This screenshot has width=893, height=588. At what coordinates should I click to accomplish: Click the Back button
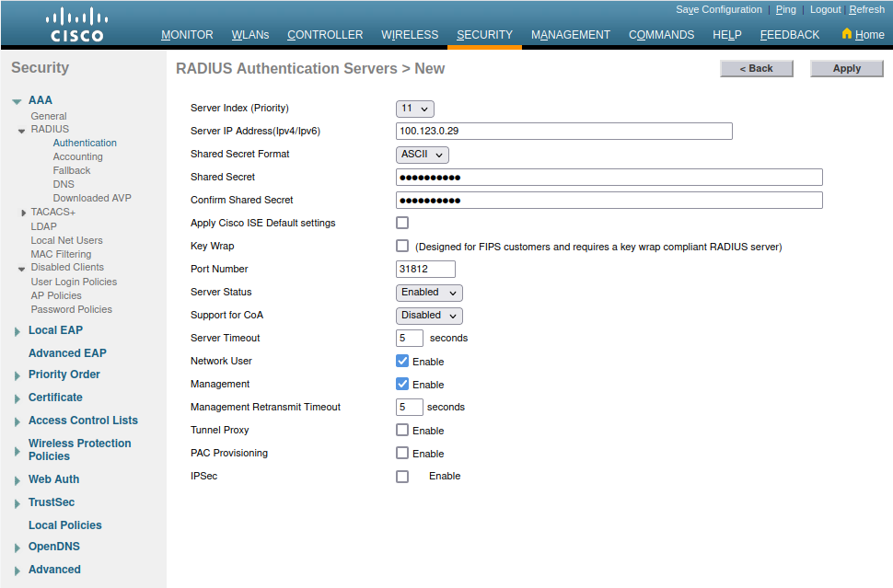[x=757, y=68]
